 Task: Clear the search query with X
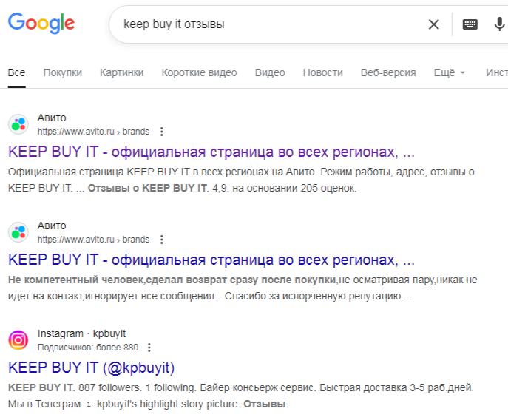(434, 24)
